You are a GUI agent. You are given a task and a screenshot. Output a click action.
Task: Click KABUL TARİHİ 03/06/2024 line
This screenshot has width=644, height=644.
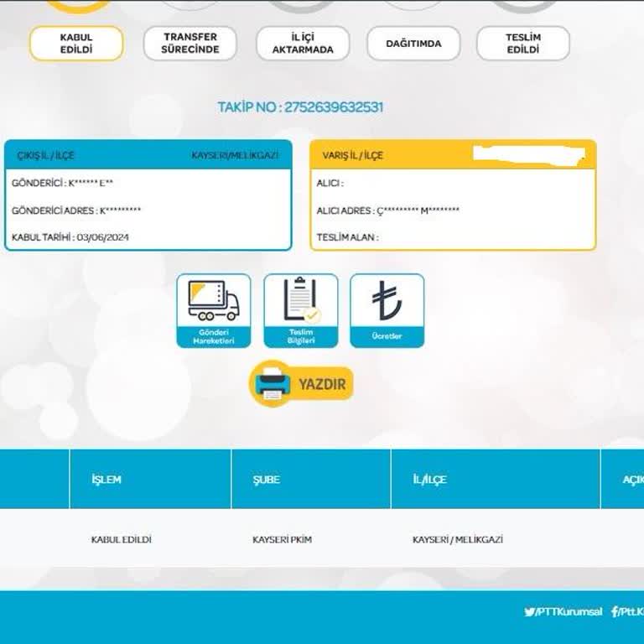tap(70, 237)
